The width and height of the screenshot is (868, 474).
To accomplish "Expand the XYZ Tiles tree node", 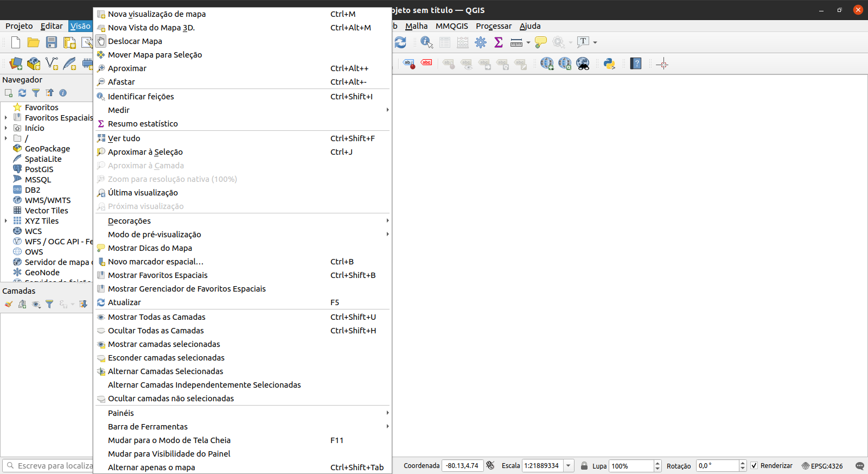I will coord(6,221).
